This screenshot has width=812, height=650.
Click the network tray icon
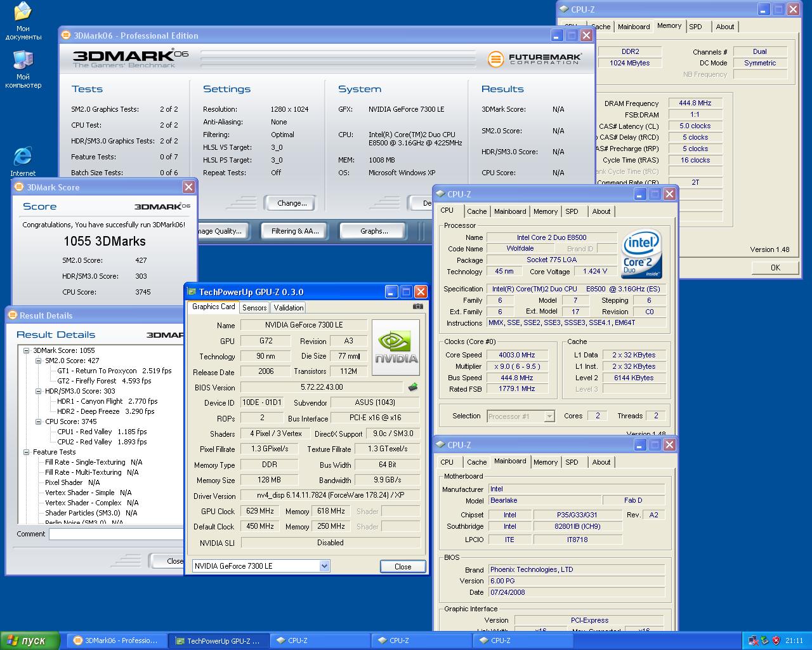point(753,640)
